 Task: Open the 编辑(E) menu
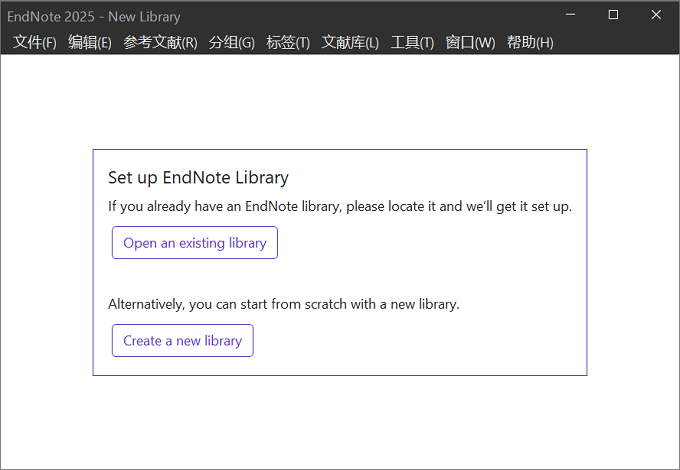[90, 42]
